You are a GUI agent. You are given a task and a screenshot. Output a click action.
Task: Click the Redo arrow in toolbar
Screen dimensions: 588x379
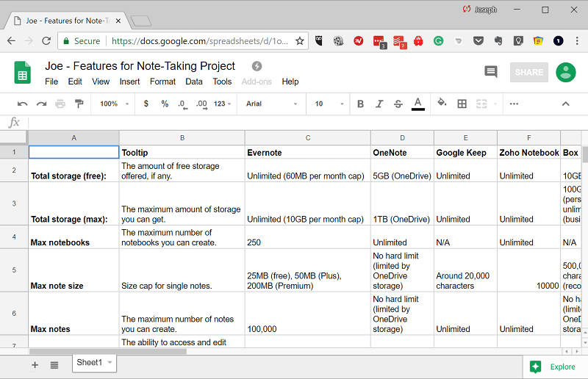pos(41,104)
